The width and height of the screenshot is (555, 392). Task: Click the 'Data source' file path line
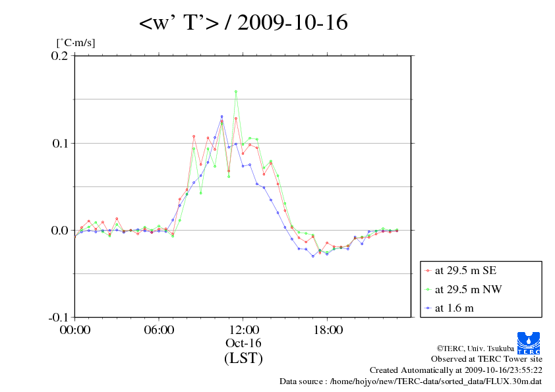(x=411, y=381)
